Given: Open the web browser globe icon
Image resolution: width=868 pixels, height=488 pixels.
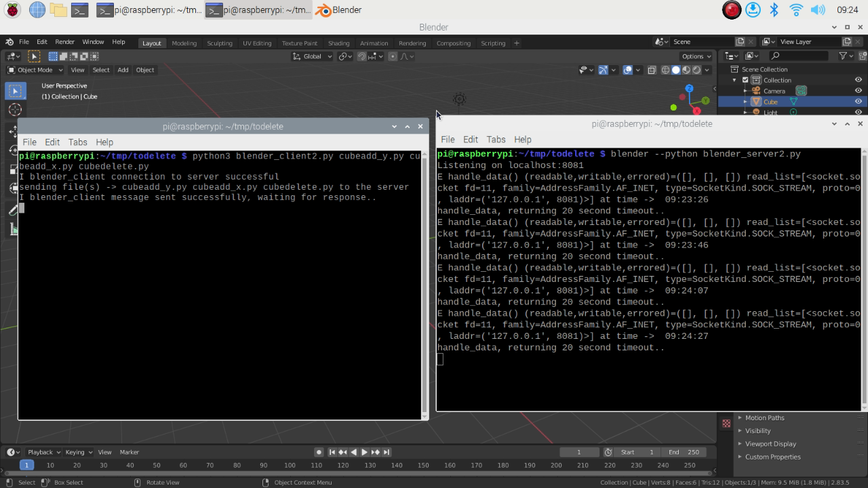Looking at the screenshot, I should 37,9.
